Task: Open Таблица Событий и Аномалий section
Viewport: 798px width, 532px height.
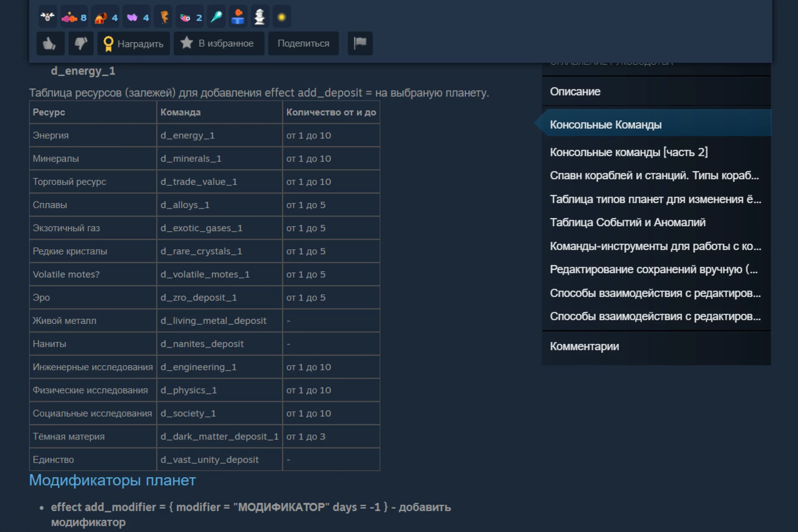Action: pos(627,222)
